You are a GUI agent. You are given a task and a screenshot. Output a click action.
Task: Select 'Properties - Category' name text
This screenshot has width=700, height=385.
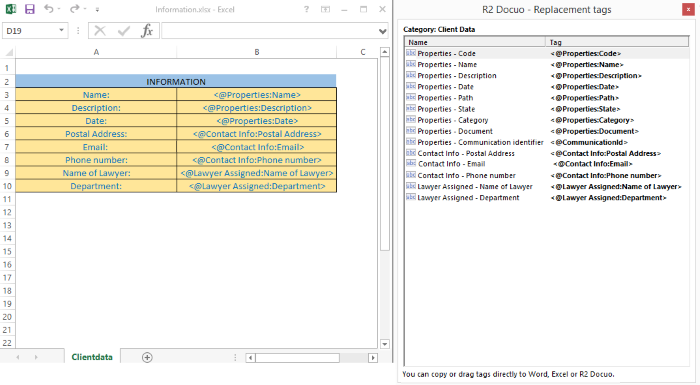[453, 120]
